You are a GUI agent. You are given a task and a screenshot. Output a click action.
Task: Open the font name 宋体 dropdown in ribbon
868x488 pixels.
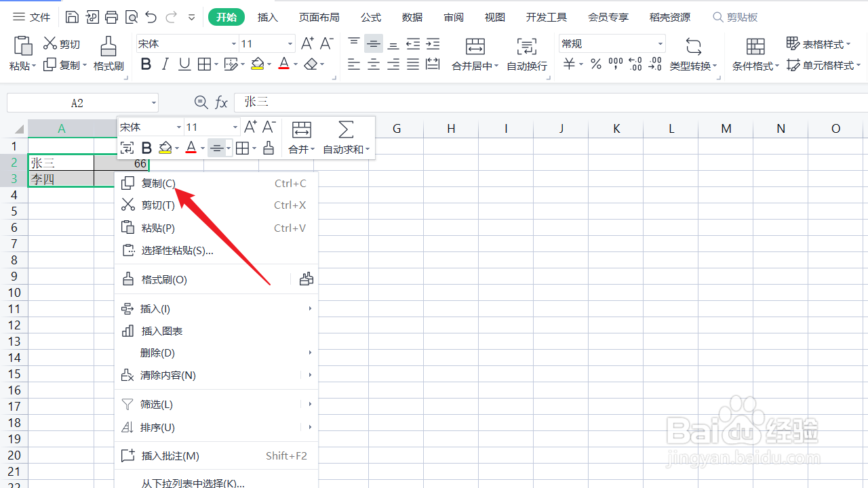pos(234,44)
